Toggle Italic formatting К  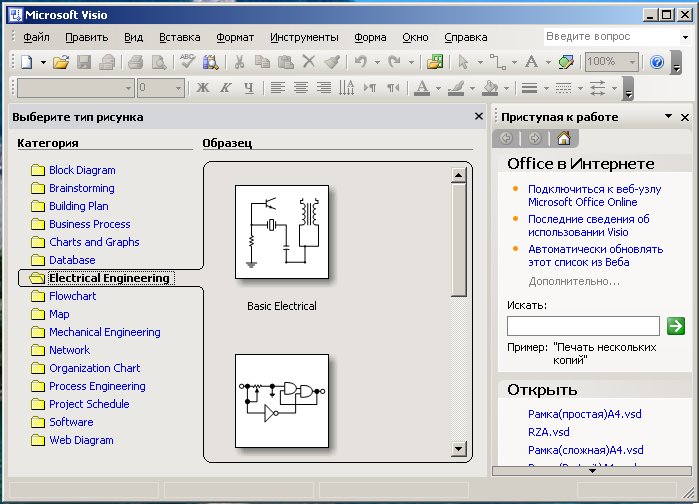(x=226, y=88)
